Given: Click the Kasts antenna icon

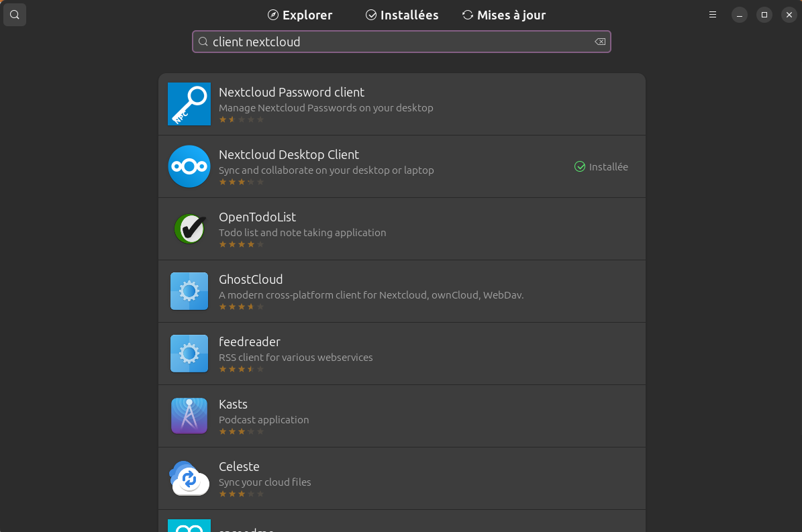Looking at the screenshot, I should pyautogui.click(x=189, y=416).
